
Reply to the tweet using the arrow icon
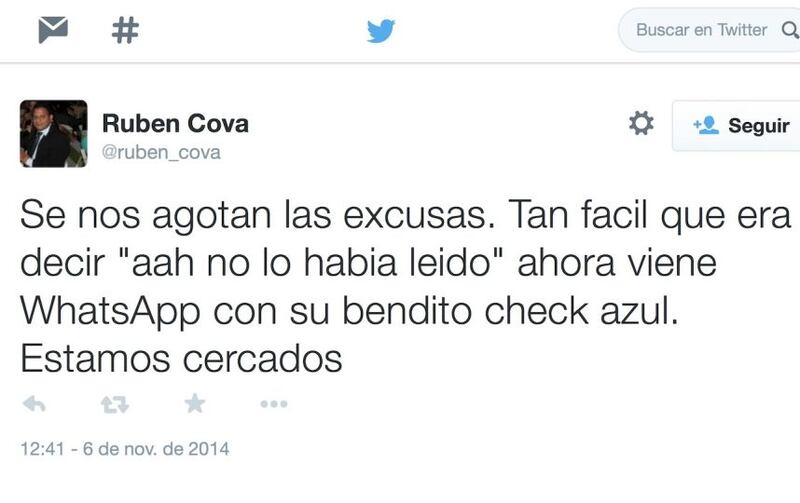34,404
